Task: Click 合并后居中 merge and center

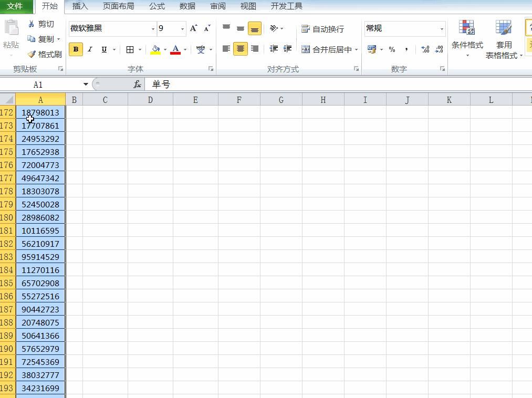Action: pyautogui.click(x=326, y=49)
